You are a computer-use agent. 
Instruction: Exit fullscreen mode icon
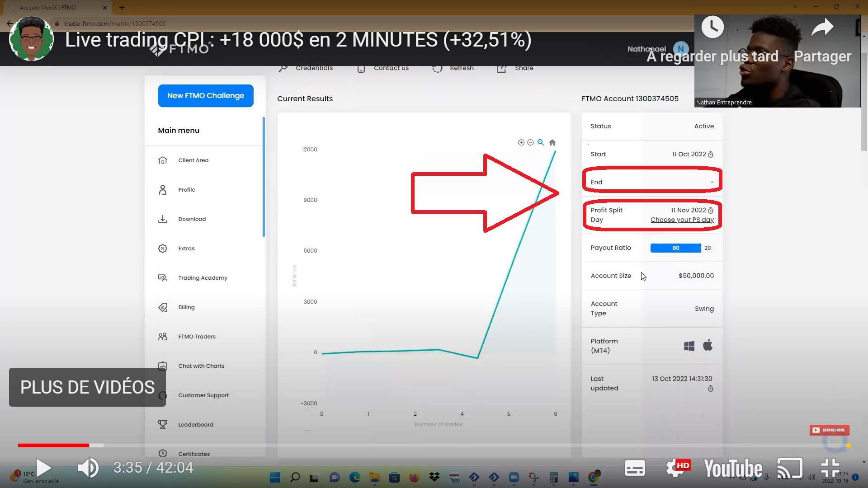coord(830,468)
